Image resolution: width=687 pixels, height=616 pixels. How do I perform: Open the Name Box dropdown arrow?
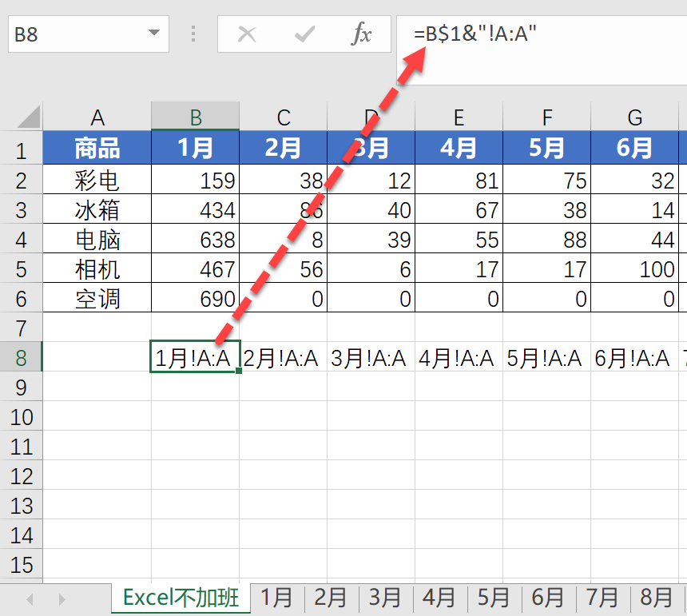point(154,33)
